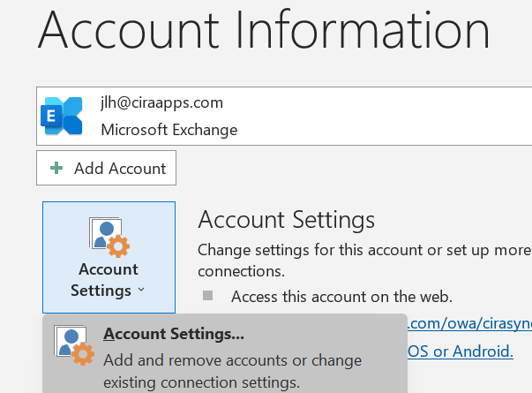Click the "Microsoft Exchange" account type label
This screenshot has height=393, width=532.
coord(169,130)
